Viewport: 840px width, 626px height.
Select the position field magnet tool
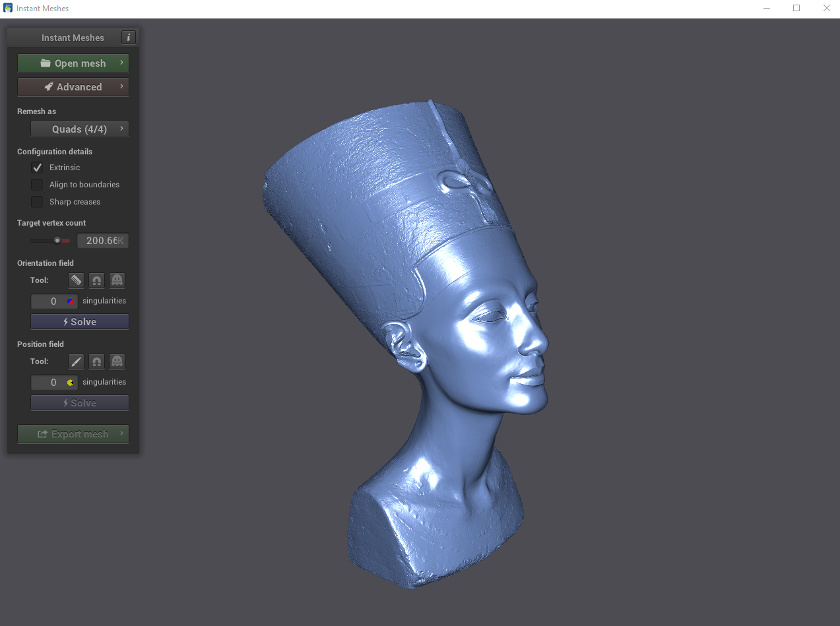coord(97,361)
